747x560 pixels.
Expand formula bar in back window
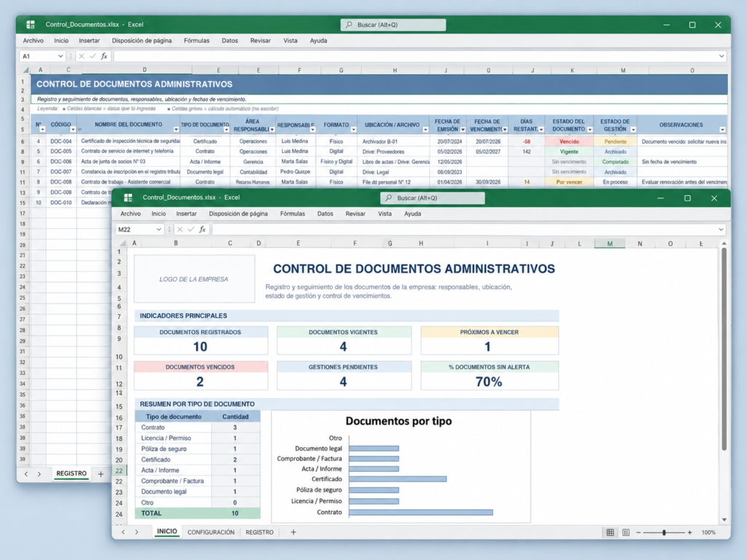pyautogui.click(x=721, y=56)
